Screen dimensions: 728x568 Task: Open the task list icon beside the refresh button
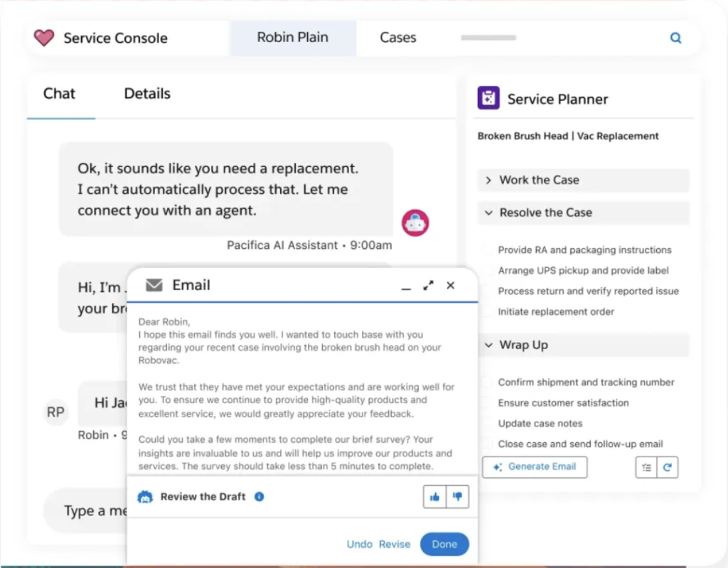(x=647, y=467)
